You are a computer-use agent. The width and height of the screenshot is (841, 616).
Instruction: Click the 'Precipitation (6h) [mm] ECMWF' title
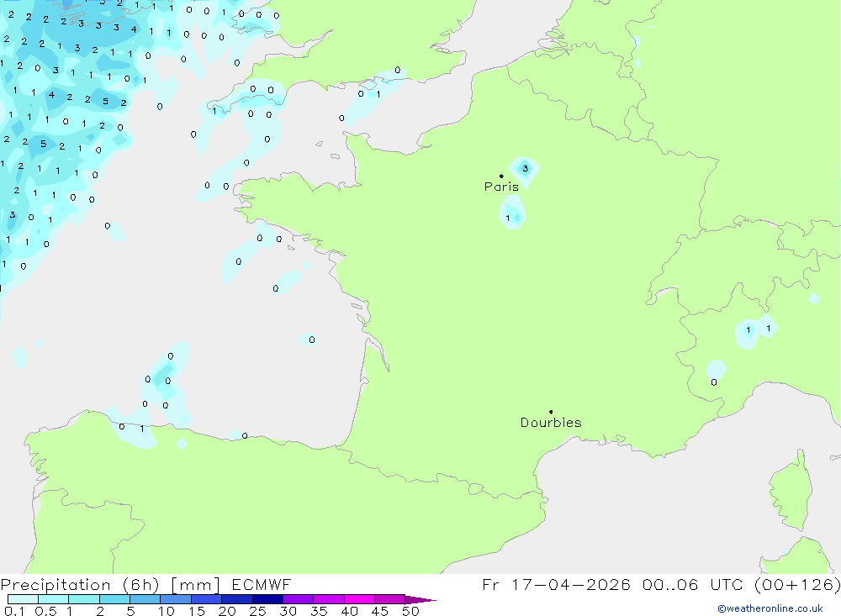pos(145,584)
